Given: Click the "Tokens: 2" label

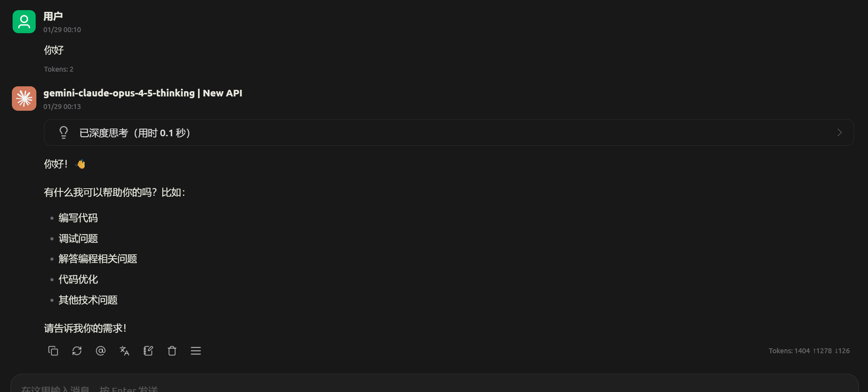Looking at the screenshot, I should coord(59,69).
